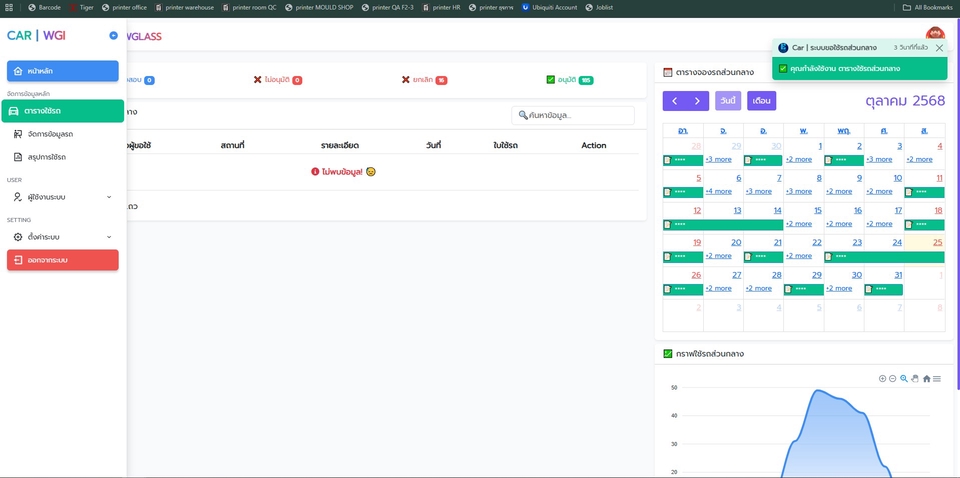The image size is (960, 478).
Task: Click the green event on October 2
Action: tap(844, 160)
